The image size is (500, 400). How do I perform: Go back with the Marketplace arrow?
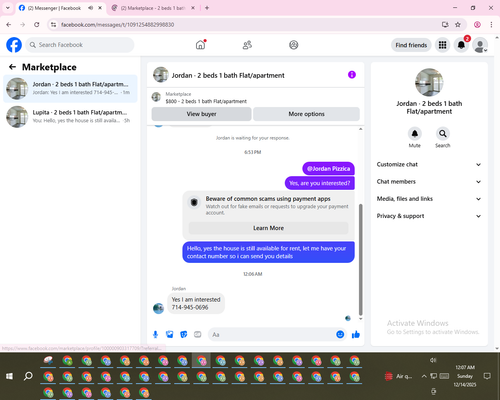[x=12, y=67]
